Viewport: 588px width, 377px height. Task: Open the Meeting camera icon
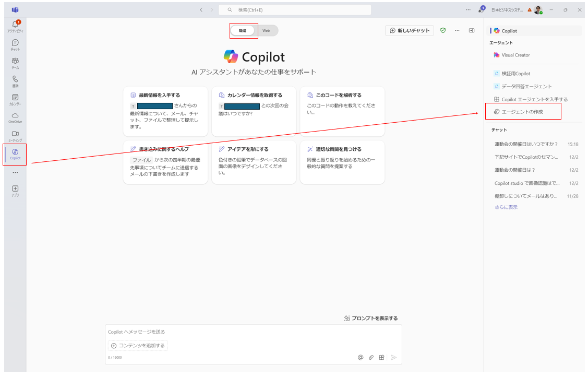tap(15, 136)
